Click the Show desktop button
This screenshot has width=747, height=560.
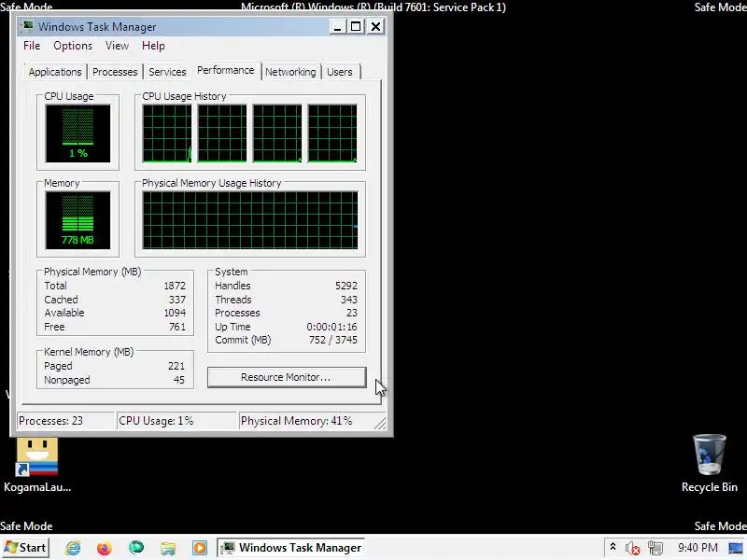click(737, 548)
